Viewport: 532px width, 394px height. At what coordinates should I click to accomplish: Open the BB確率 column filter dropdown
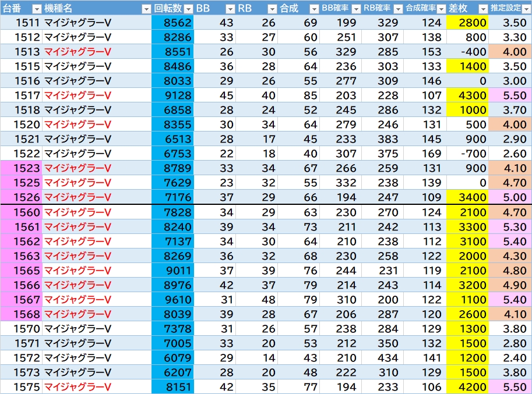(x=356, y=9)
